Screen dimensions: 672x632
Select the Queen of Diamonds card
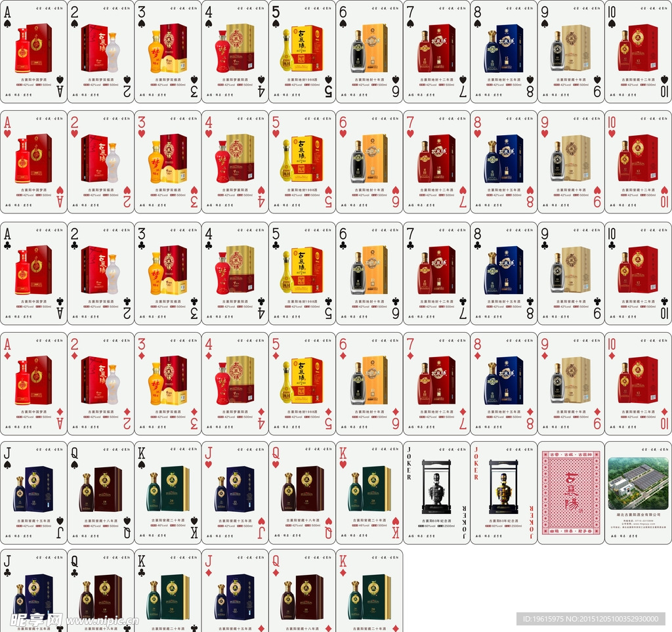click(303, 591)
